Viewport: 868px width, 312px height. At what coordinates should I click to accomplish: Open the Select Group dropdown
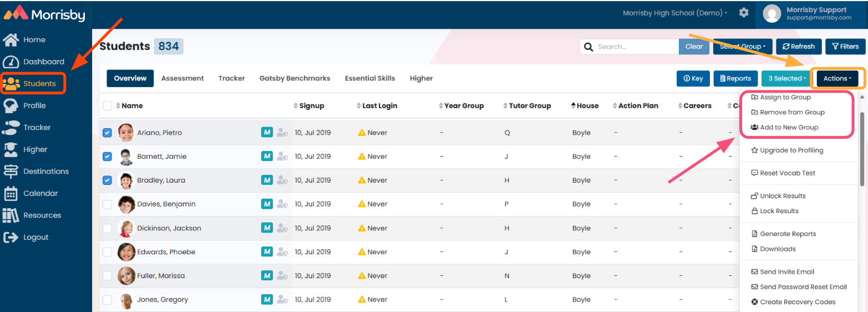point(742,47)
